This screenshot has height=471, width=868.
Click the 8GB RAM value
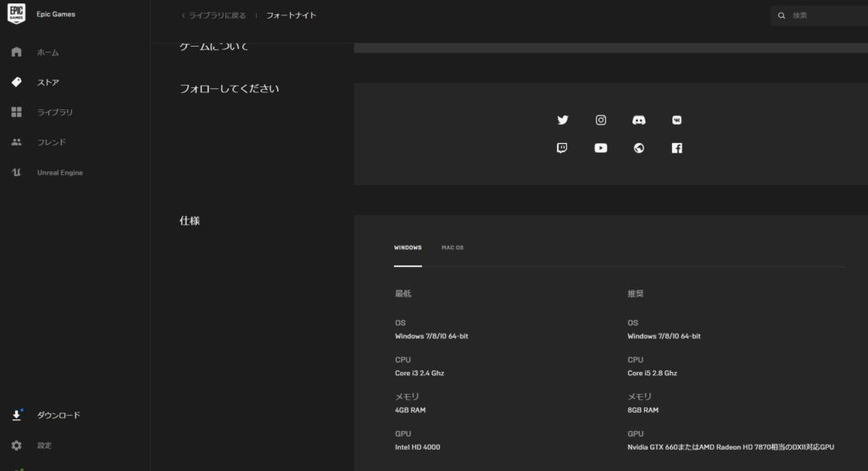click(x=643, y=410)
